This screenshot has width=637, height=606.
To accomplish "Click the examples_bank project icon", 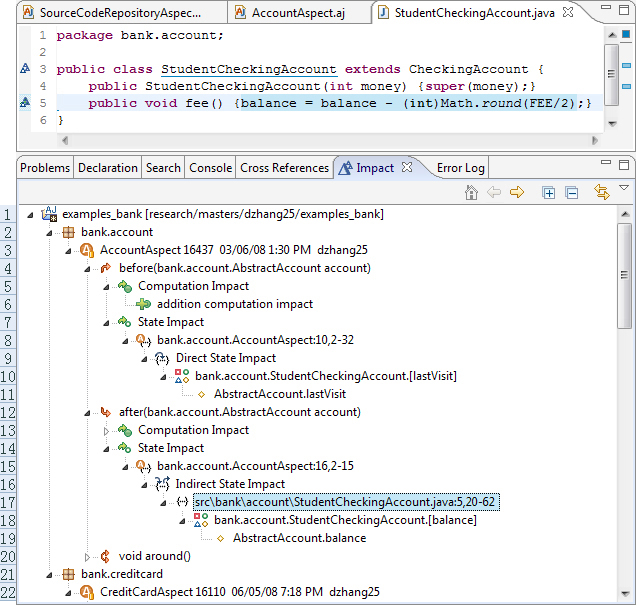I will point(49,214).
